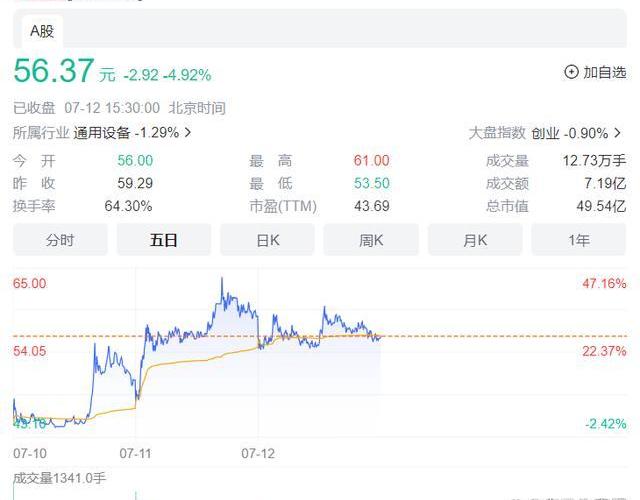
Task: Click the current price 56.37
Action: (53, 71)
